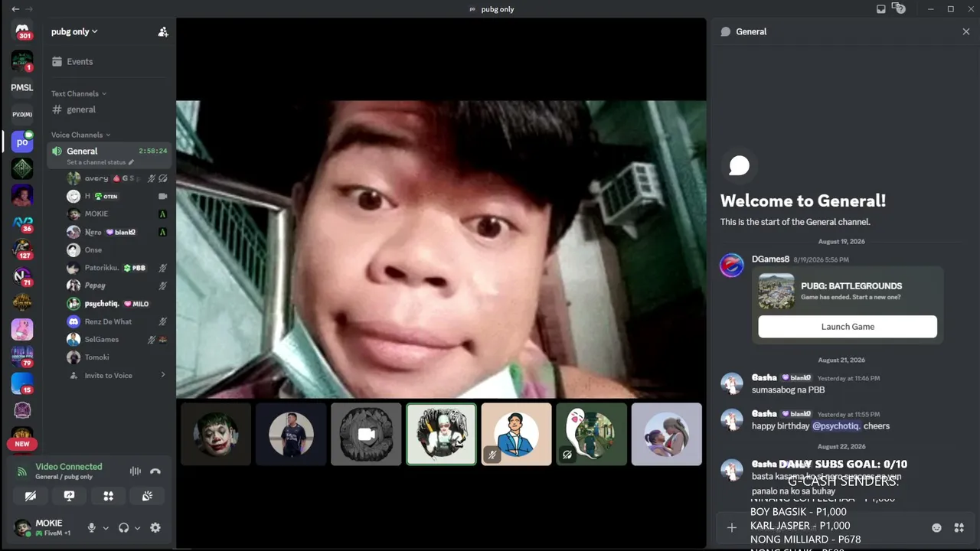Click the main video feed
The height and width of the screenshot is (551, 980).
coord(441,249)
